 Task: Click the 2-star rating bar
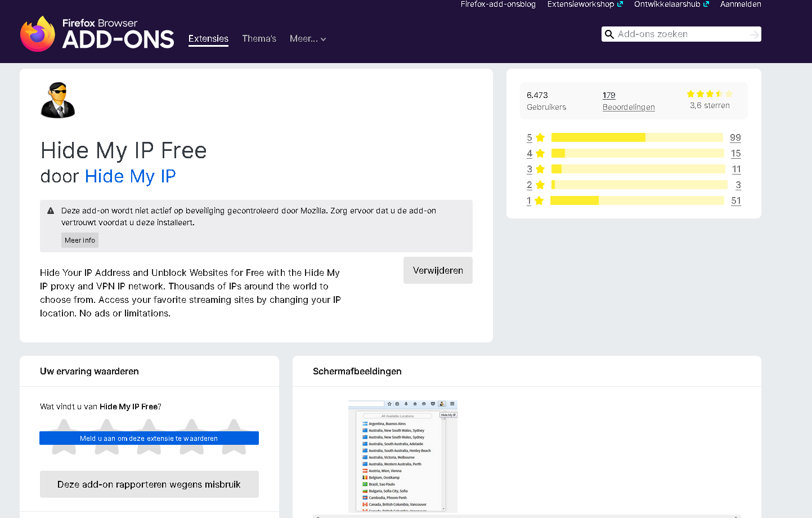639,185
